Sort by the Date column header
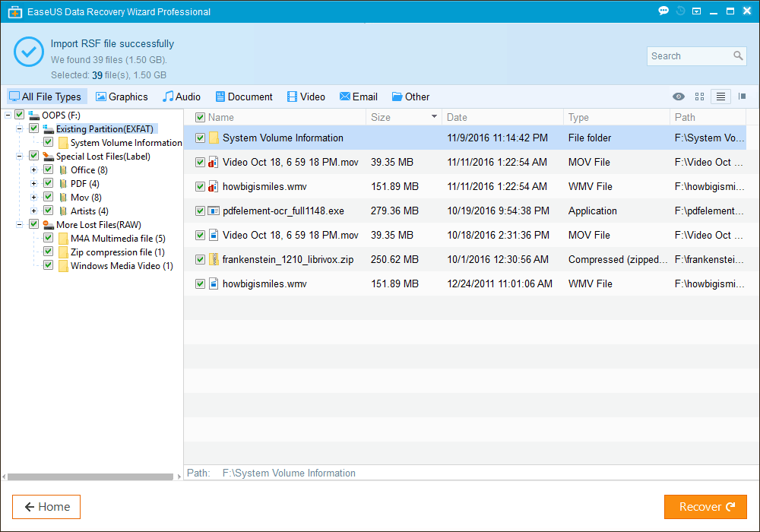 (457, 117)
